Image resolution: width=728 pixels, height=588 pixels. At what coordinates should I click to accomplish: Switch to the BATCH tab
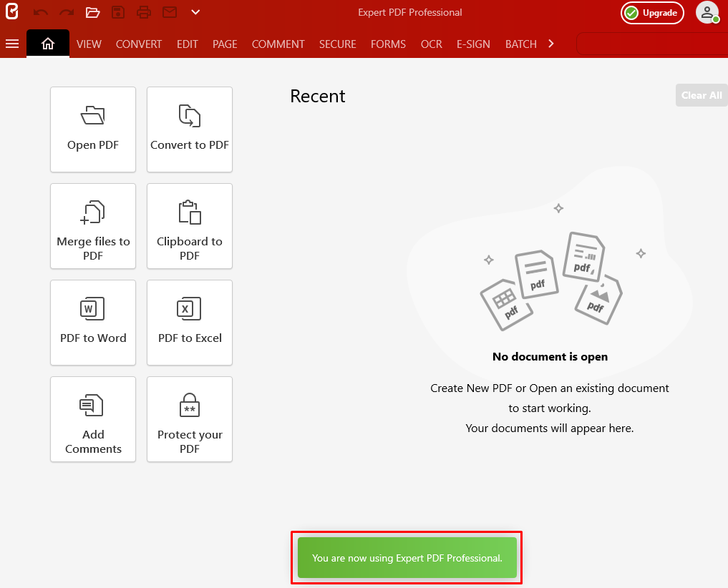(x=521, y=44)
